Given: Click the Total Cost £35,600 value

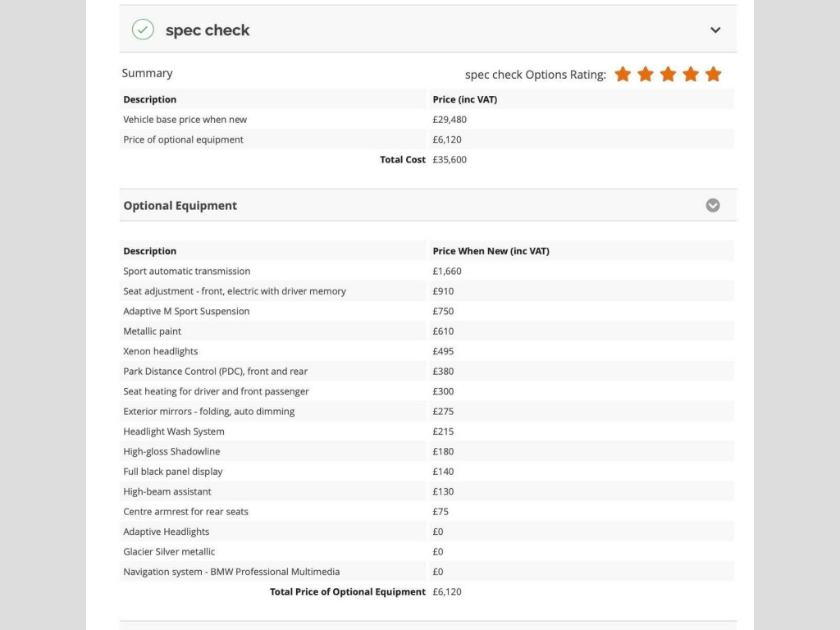Looking at the screenshot, I should pyautogui.click(x=450, y=160).
